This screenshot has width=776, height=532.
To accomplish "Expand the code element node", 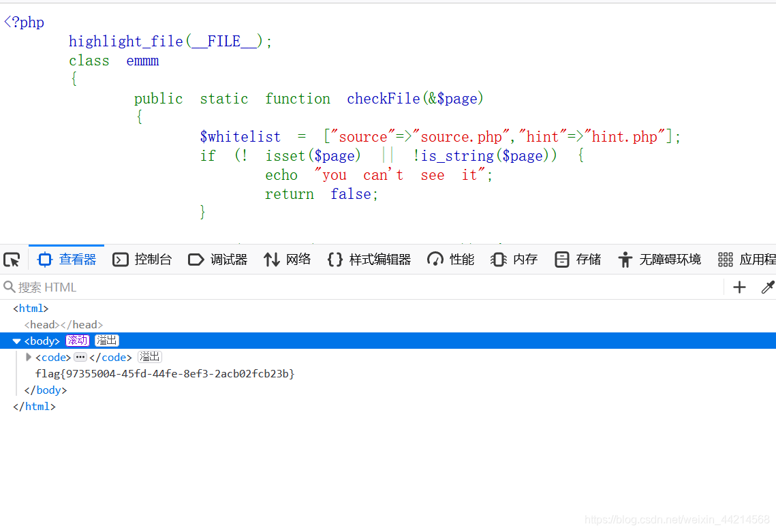I will pos(29,357).
